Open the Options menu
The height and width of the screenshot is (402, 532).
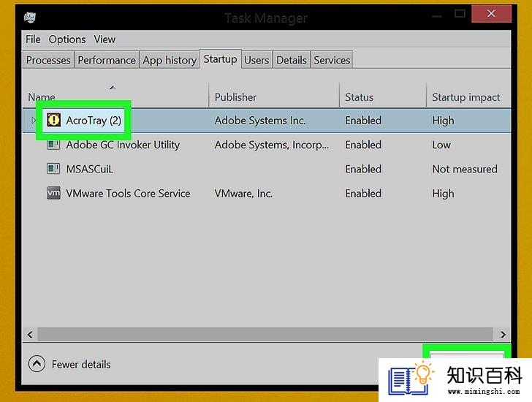point(67,39)
